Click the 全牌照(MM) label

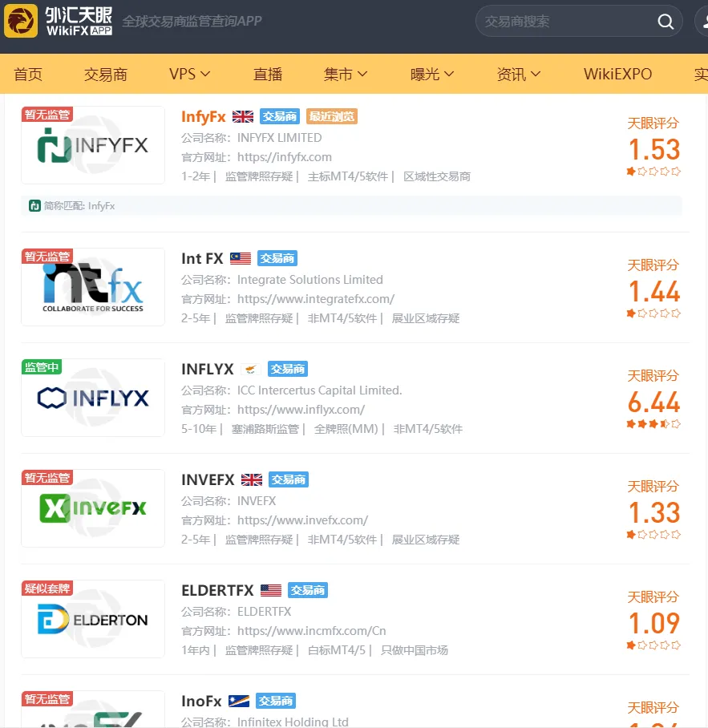tap(346, 429)
